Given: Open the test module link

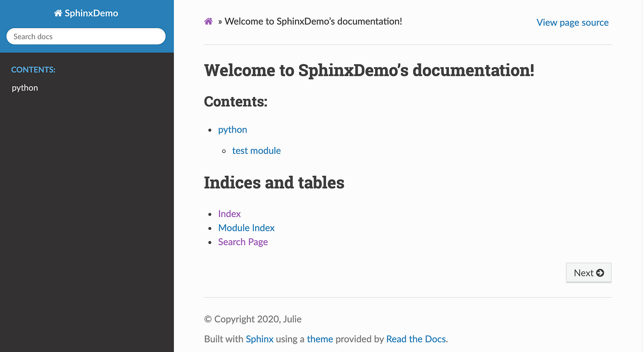Looking at the screenshot, I should [x=257, y=151].
